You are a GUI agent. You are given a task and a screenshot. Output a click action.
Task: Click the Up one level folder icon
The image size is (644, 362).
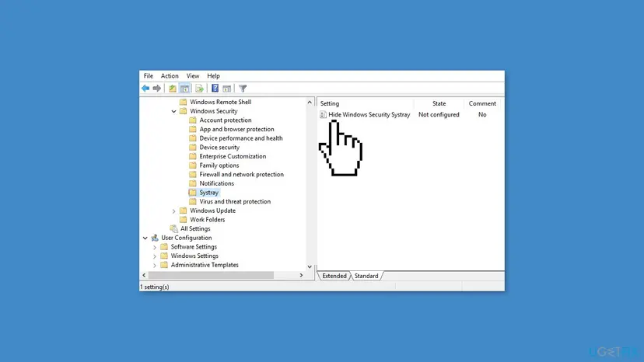tap(173, 89)
